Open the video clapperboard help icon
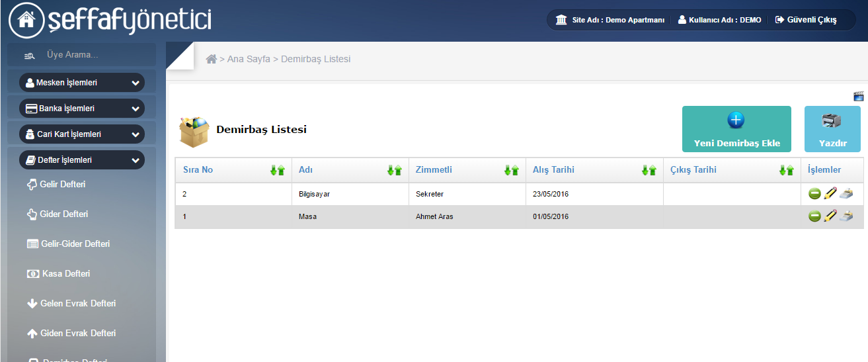 (x=859, y=96)
